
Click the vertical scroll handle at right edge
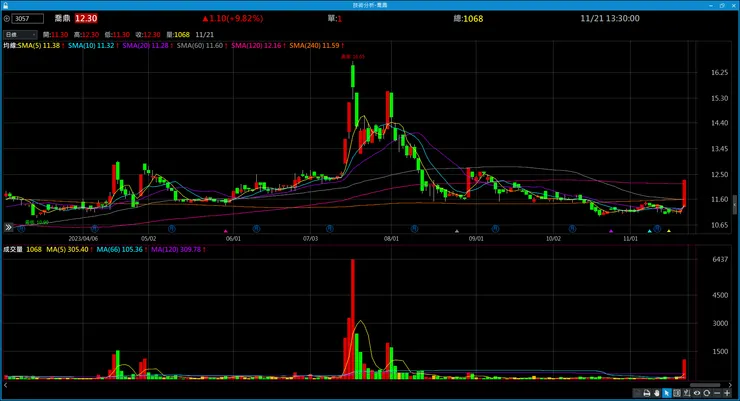(x=735, y=205)
